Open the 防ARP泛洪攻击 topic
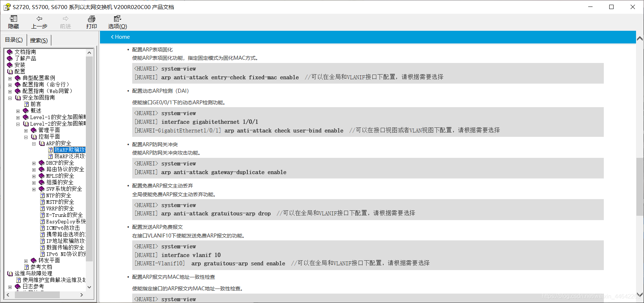Screen dimensions: 644x303 tap(70, 156)
